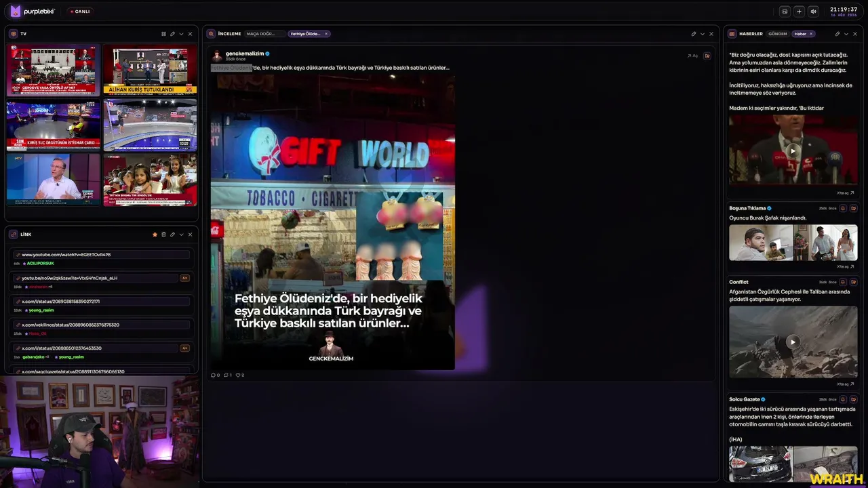
Task: Toggle the CANLI live indicator
Action: (x=80, y=12)
